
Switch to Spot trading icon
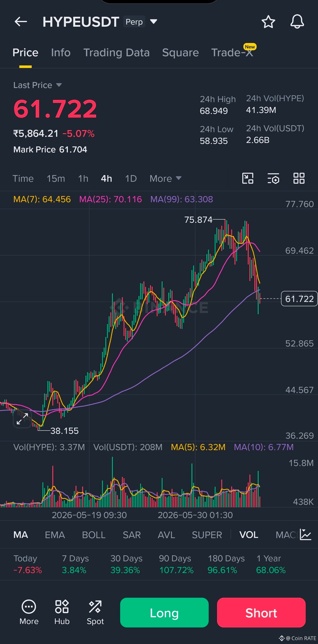click(95, 612)
